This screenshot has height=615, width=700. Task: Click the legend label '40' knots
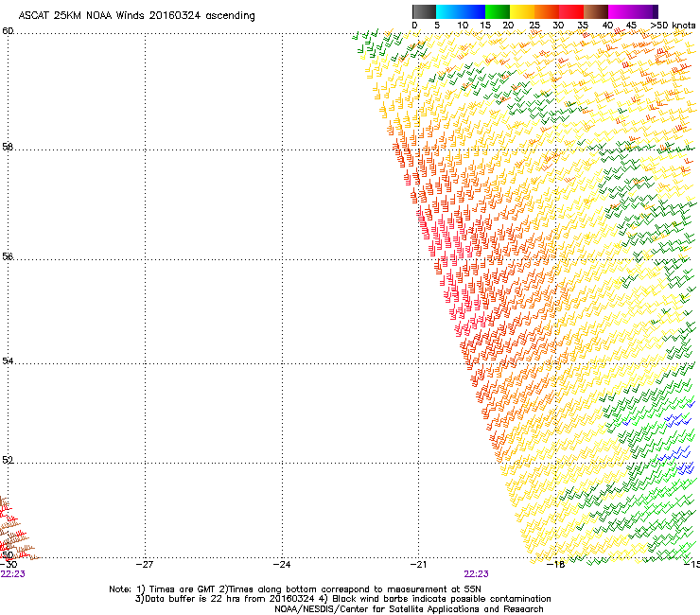click(607, 26)
